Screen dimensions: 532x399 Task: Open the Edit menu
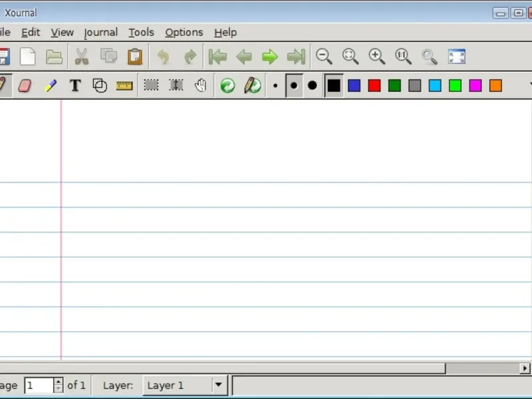[31, 32]
